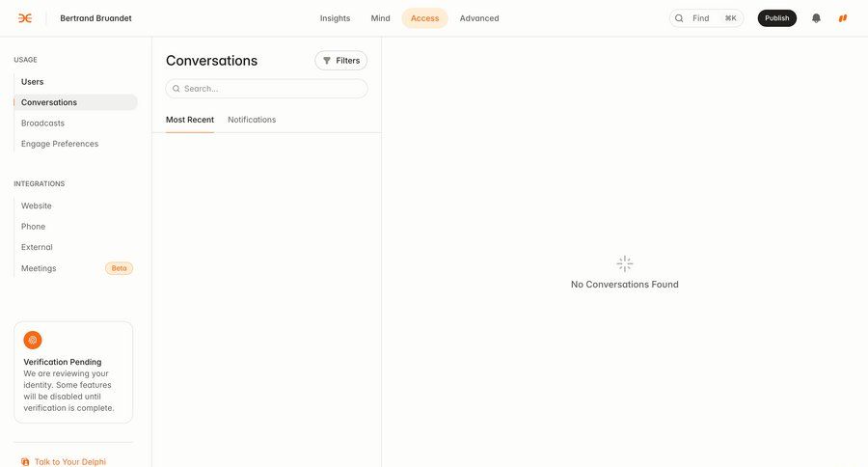Click the Beta badge next to Meetings
Screen dimensions: 868x467
coord(119,268)
